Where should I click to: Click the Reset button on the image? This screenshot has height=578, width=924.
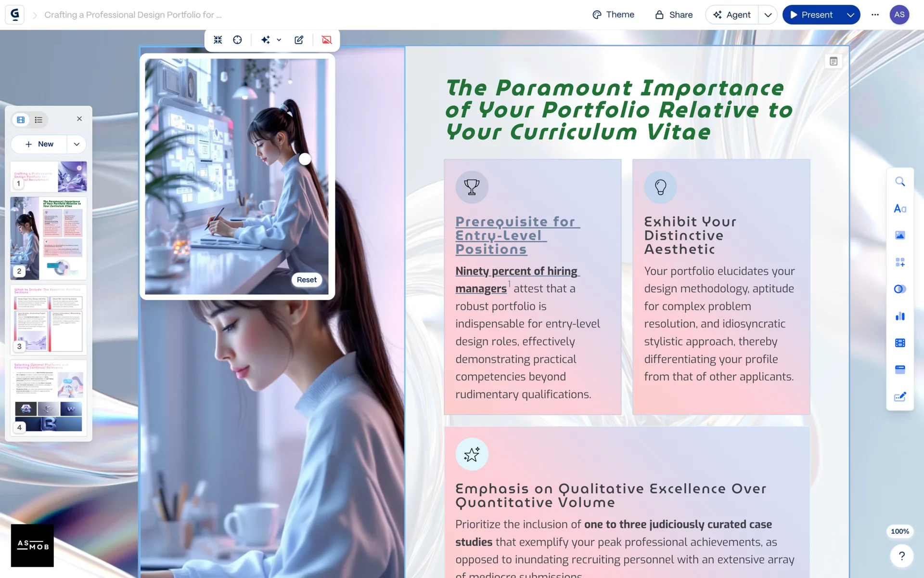[x=307, y=280]
